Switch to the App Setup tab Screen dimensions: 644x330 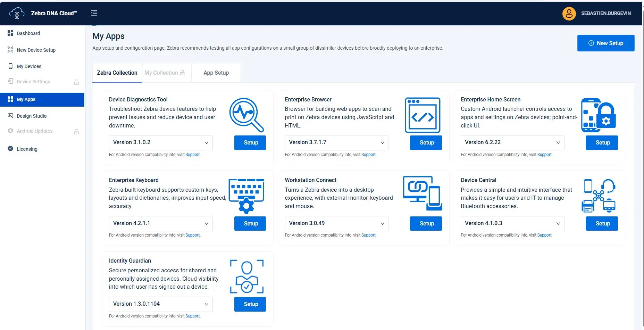pos(216,73)
